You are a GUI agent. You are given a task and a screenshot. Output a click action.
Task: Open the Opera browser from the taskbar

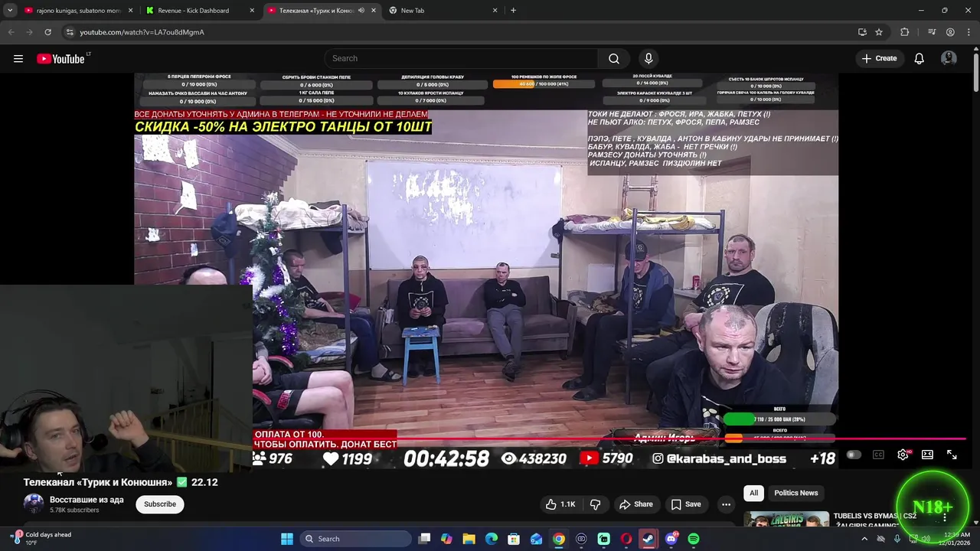(x=626, y=539)
